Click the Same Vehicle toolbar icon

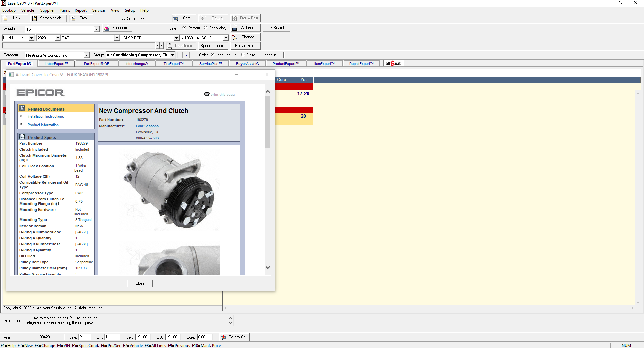tap(34, 18)
